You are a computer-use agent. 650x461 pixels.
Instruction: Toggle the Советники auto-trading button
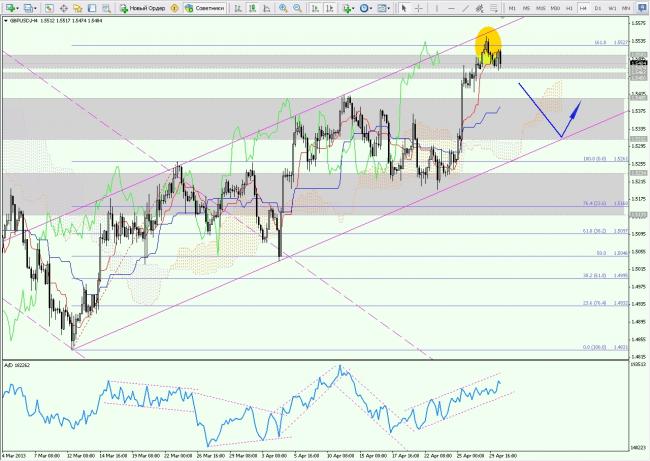click(205, 8)
